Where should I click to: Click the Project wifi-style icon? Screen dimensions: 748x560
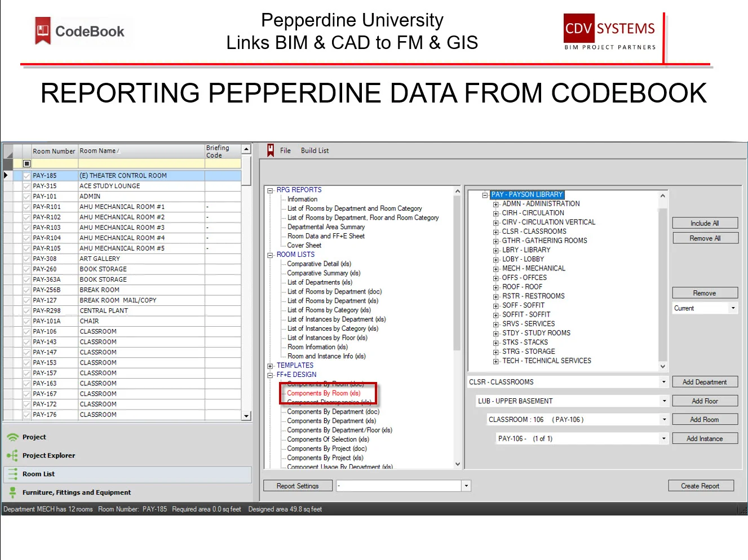(x=12, y=437)
